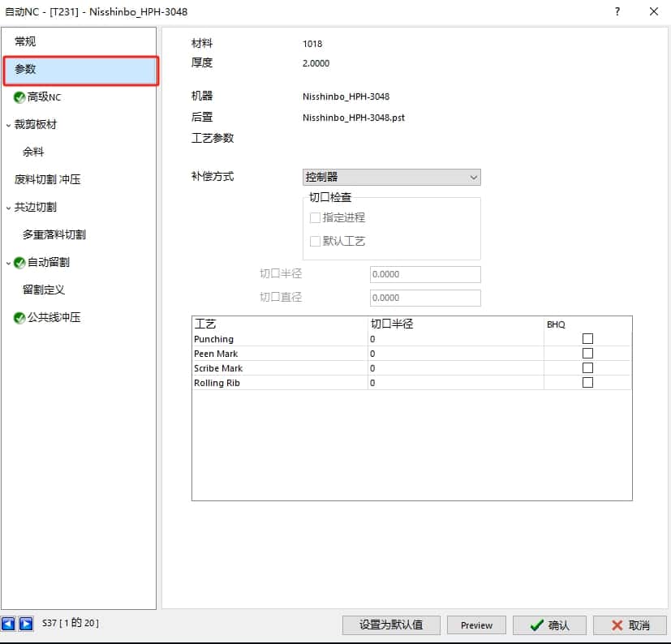Click the Punching 切口半径 table cell
The image size is (671, 644).
coord(454,339)
